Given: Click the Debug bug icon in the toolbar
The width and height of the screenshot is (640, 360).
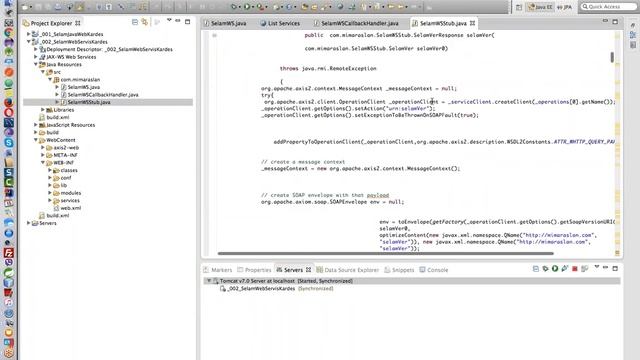Looking at the screenshot, I should click(234, 7).
